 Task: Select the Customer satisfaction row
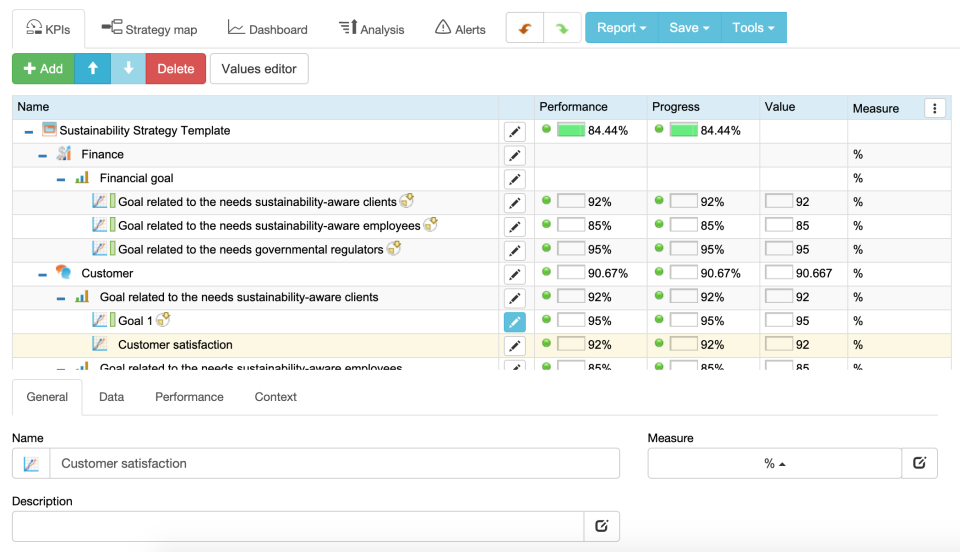coord(481,346)
